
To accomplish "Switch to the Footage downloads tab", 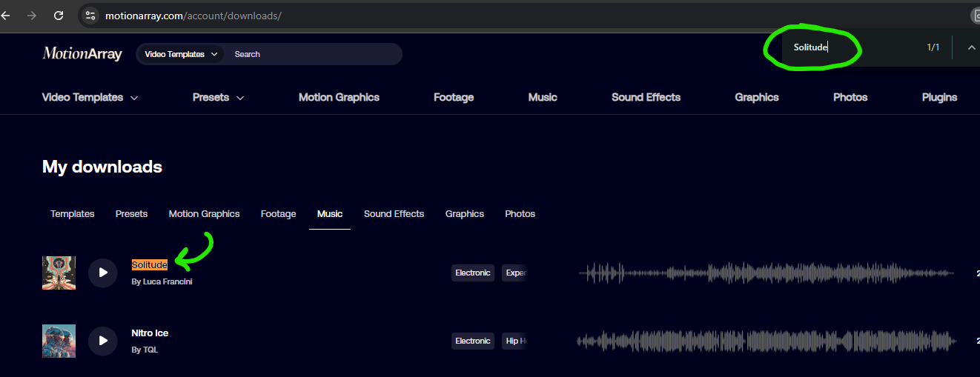I will (278, 214).
